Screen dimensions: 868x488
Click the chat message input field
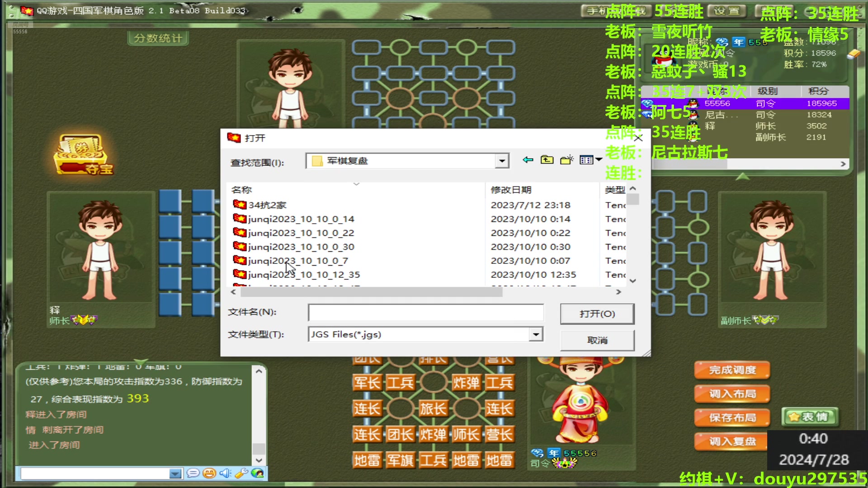95,474
